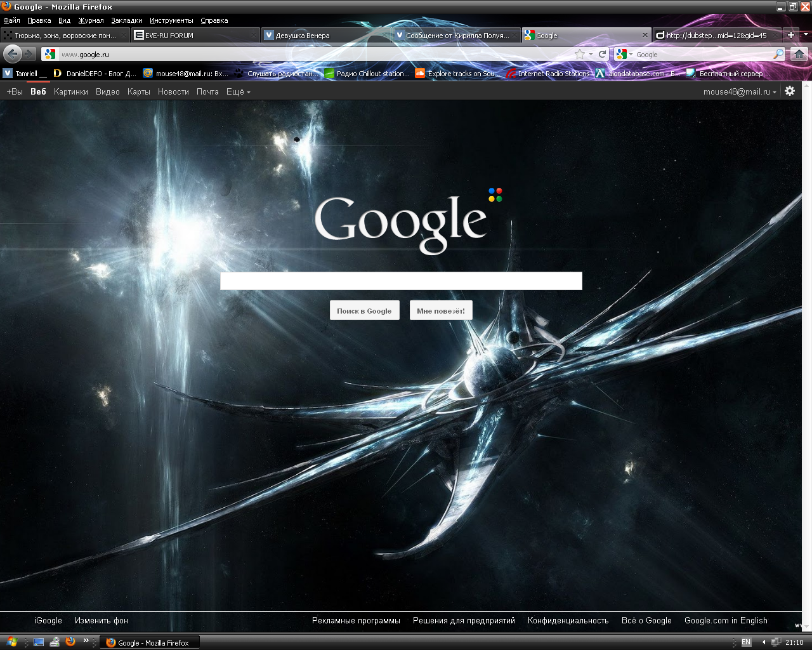Go back with the browser Back arrow
This screenshot has height=650, width=812.
13,54
